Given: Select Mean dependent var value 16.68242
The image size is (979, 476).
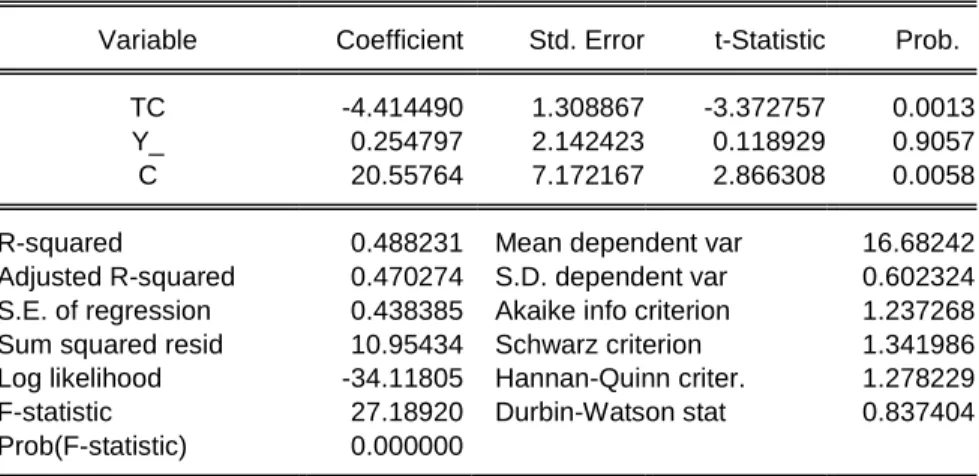Looking at the screenshot, I should (x=918, y=243).
